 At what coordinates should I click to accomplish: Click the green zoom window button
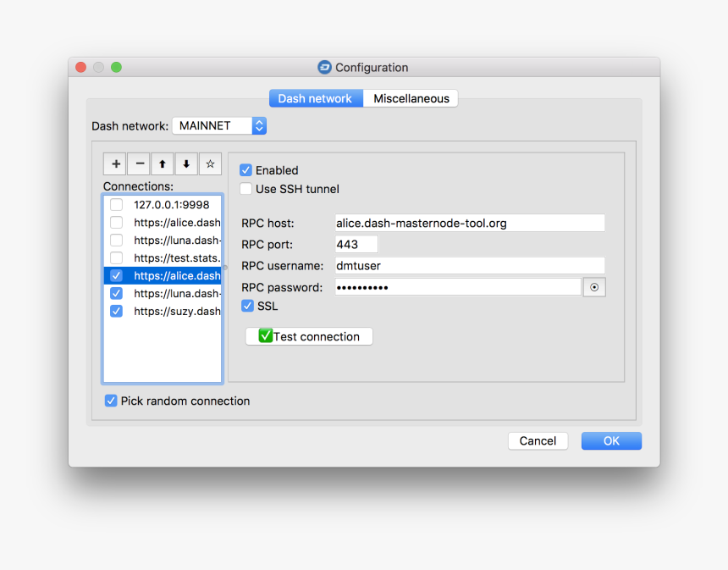(x=116, y=68)
